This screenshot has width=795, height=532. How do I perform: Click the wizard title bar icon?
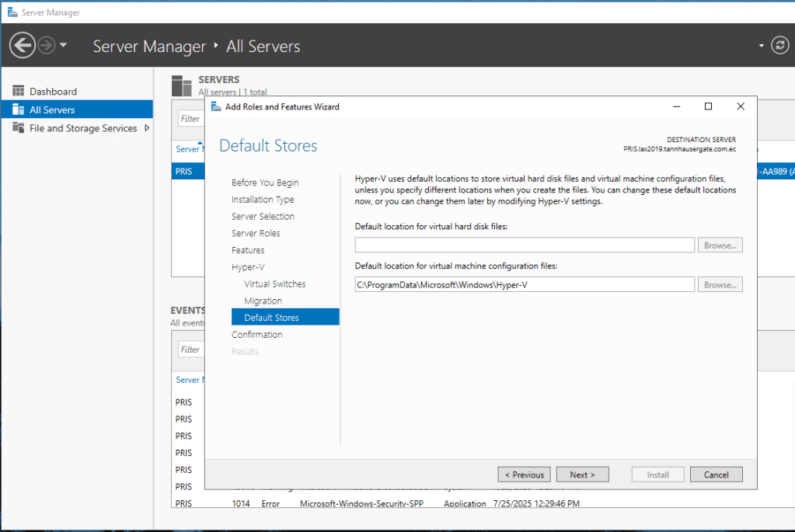coord(216,106)
